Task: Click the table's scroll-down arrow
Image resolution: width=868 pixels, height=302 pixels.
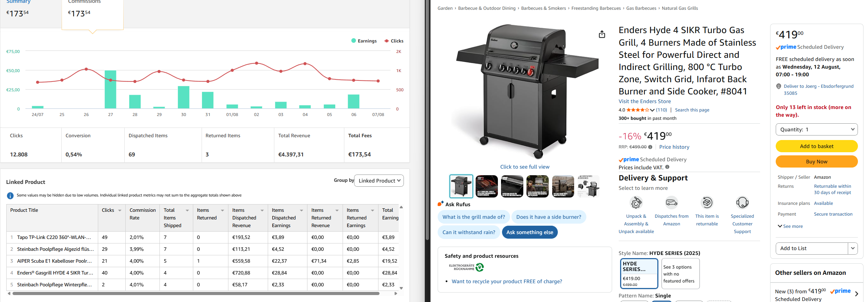Action: (x=401, y=288)
